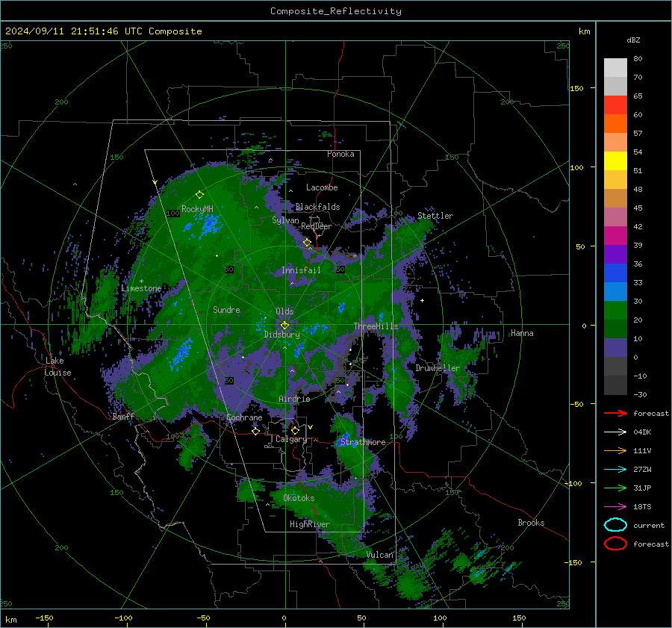The image size is (672, 628).
Task: Click the RedDeer city label
Action: [317, 226]
